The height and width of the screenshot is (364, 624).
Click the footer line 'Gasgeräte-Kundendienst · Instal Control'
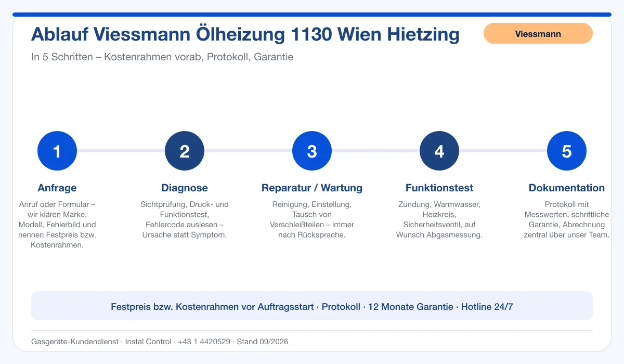click(x=160, y=342)
